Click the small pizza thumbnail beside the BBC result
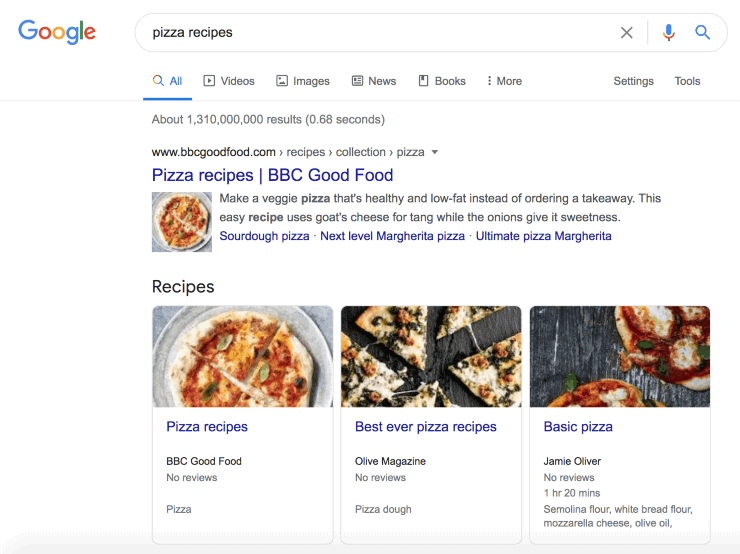Viewport: 740px width, 554px height. pyautogui.click(x=182, y=222)
